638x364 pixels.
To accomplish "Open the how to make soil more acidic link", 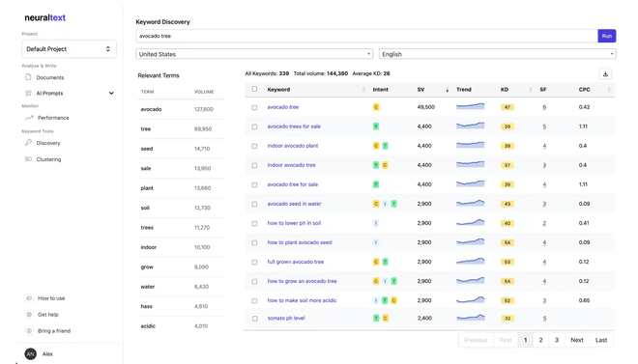I will click(302, 300).
